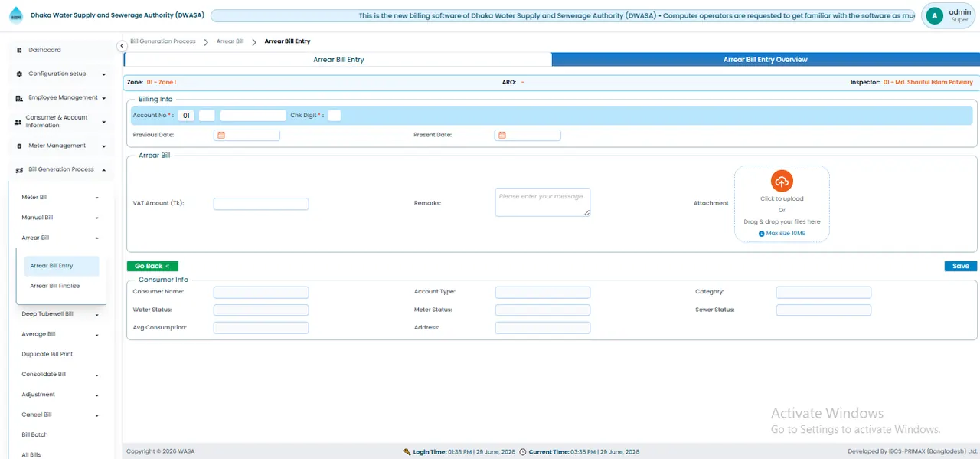This screenshot has width=980, height=459.
Task: Focus the Meter Status field
Action: (543, 310)
